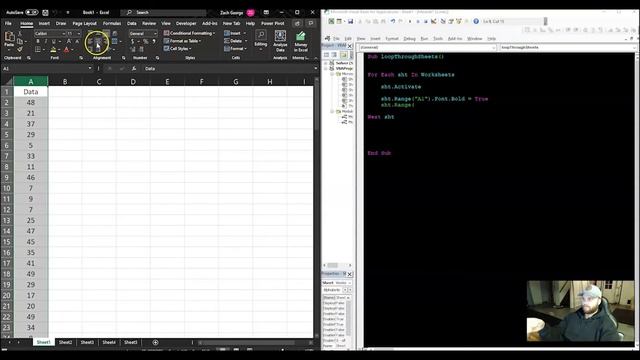Click the Delete cells button
Viewport: 640px width, 360px height.
235,41
